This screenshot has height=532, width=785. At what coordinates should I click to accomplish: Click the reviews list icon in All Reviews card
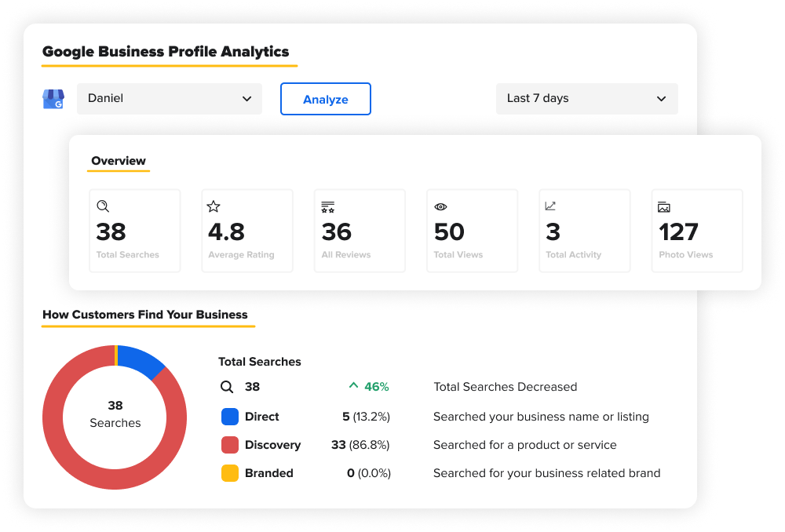point(328,206)
